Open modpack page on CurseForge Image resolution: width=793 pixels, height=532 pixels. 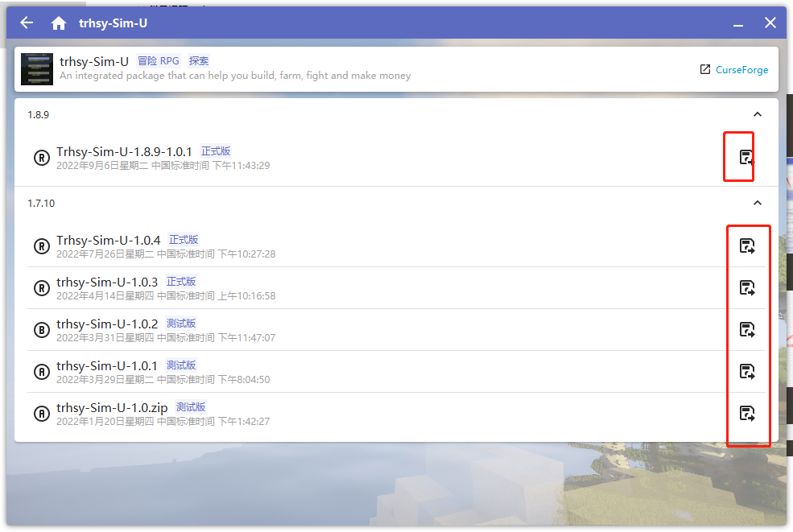[x=734, y=70]
